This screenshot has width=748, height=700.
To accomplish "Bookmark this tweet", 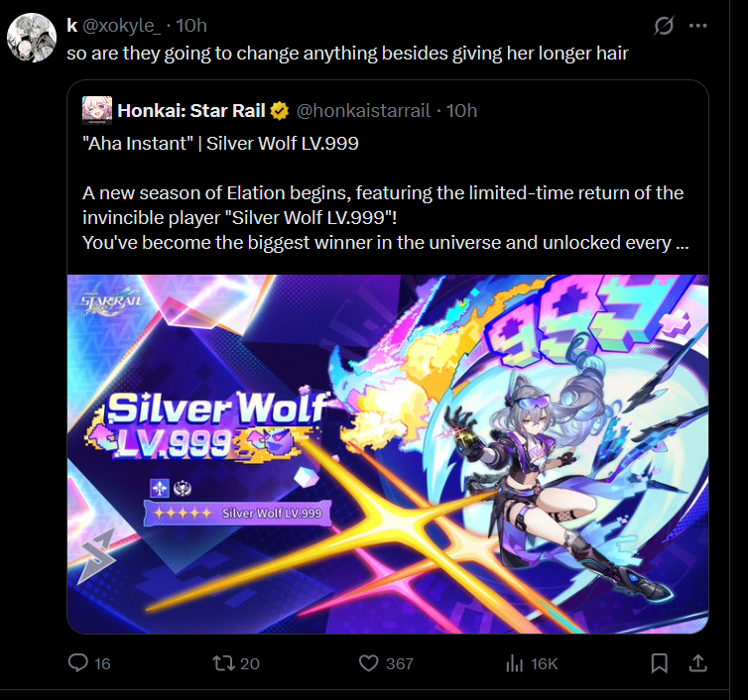I will tap(660, 662).
